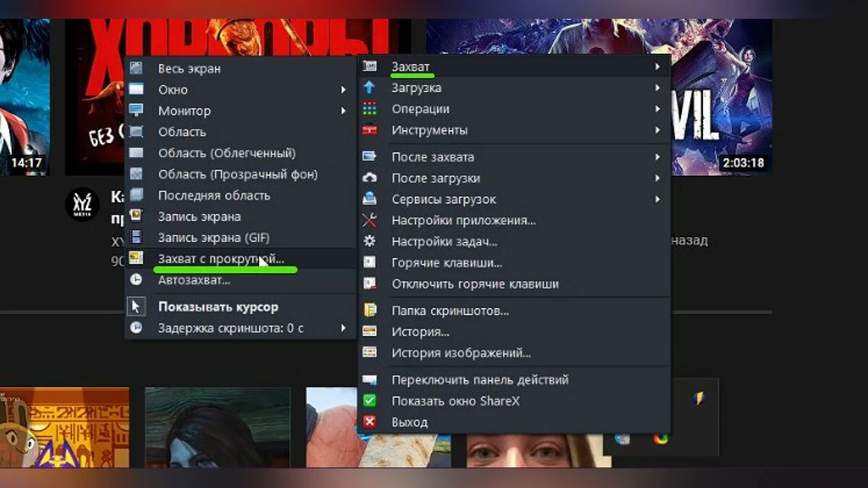Click the Загрузка upload arrow icon
This screenshot has height=488, width=868.
pos(370,87)
